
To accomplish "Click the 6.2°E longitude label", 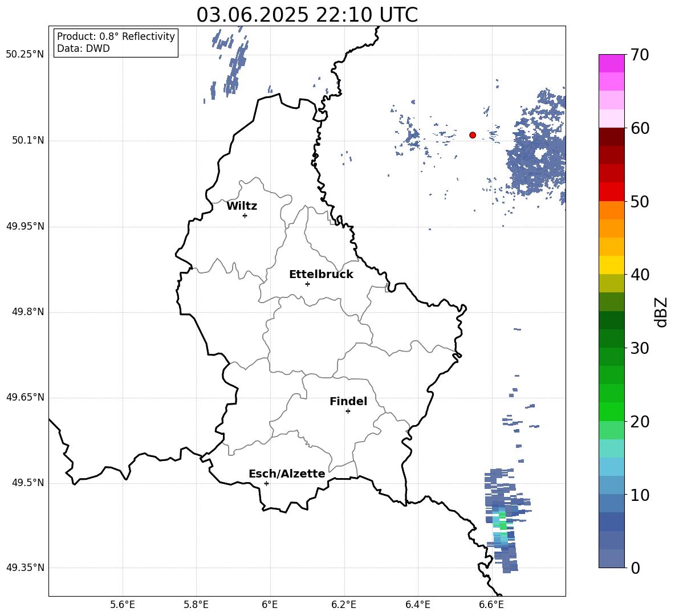I will tap(344, 605).
